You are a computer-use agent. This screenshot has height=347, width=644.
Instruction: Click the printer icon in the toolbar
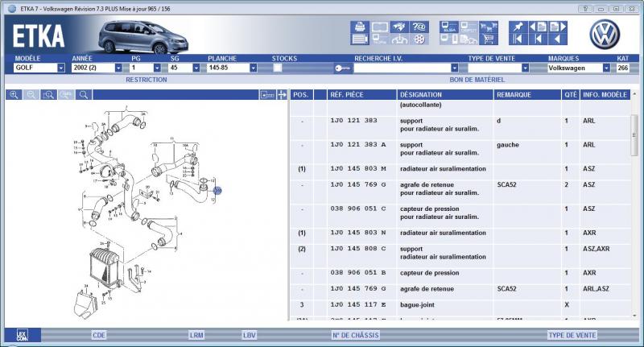coord(359,27)
